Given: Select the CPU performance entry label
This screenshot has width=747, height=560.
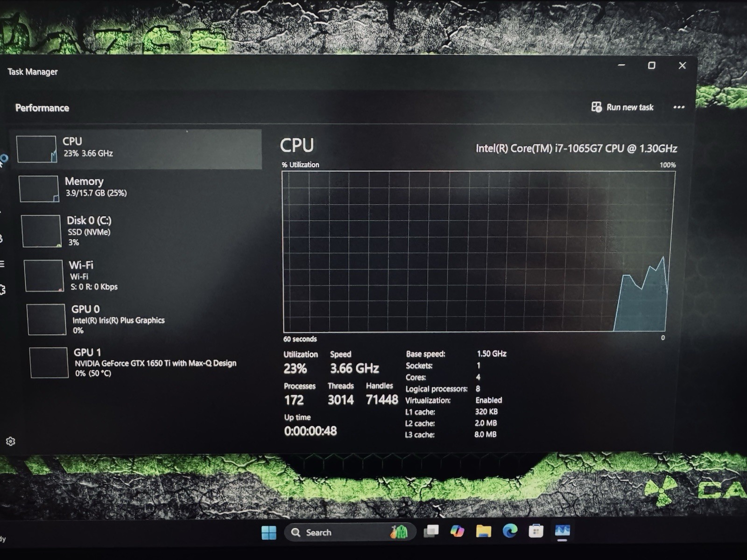Looking at the screenshot, I should coord(72,141).
